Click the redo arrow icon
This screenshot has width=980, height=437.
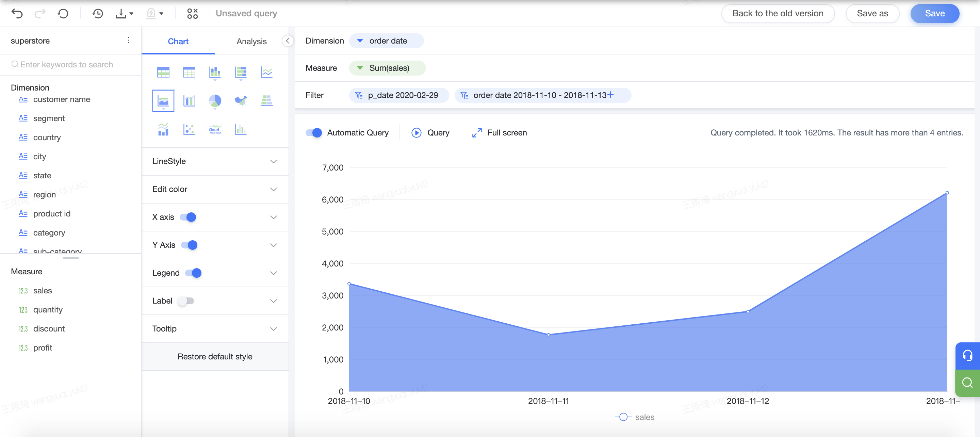coord(40,14)
